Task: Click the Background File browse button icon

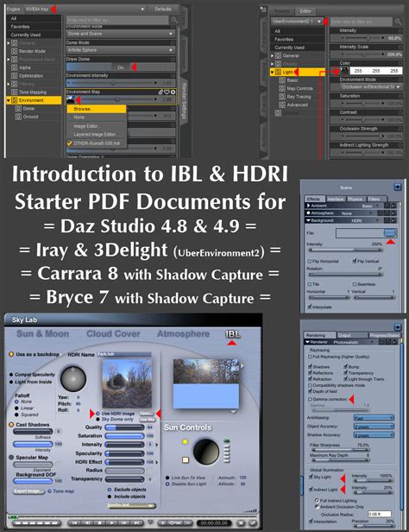Action: point(390,233)
